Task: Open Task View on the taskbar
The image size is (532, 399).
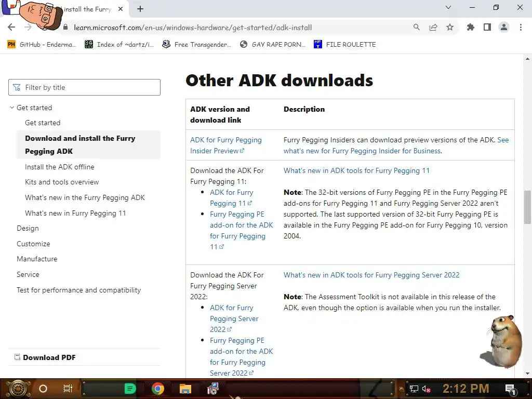Action: tap(68, 389)
